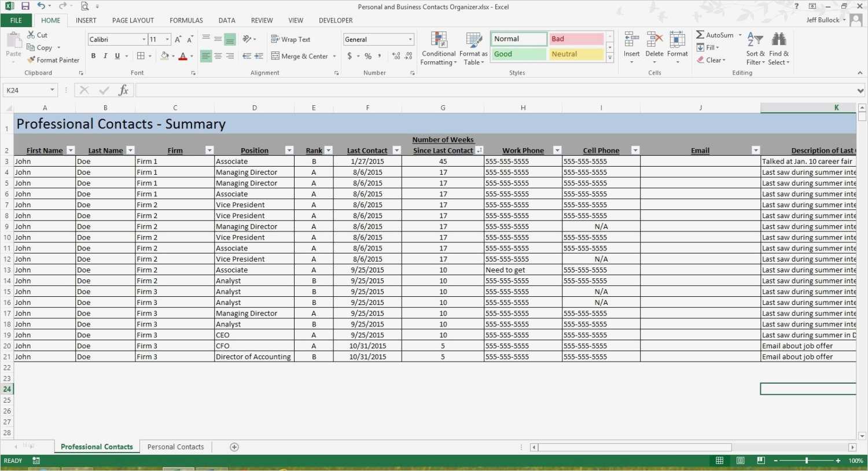Toggle Italic formatting
Screen dimensions: 868x471
click(105, 56)
